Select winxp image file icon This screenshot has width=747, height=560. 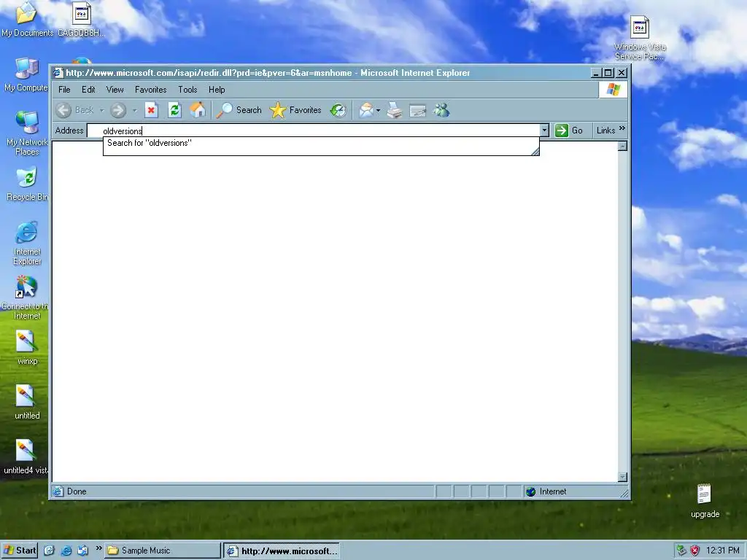tap(26, 347)
